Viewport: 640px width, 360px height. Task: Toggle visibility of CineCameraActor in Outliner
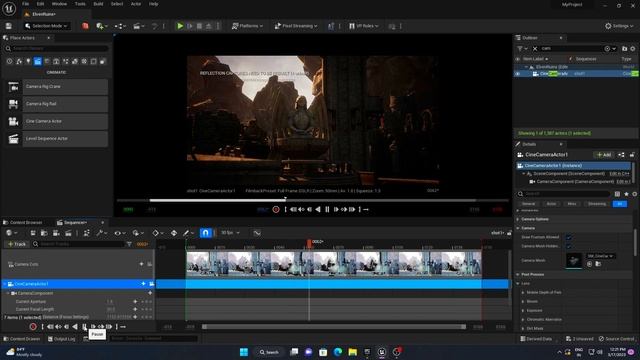[x=518, y=74]
